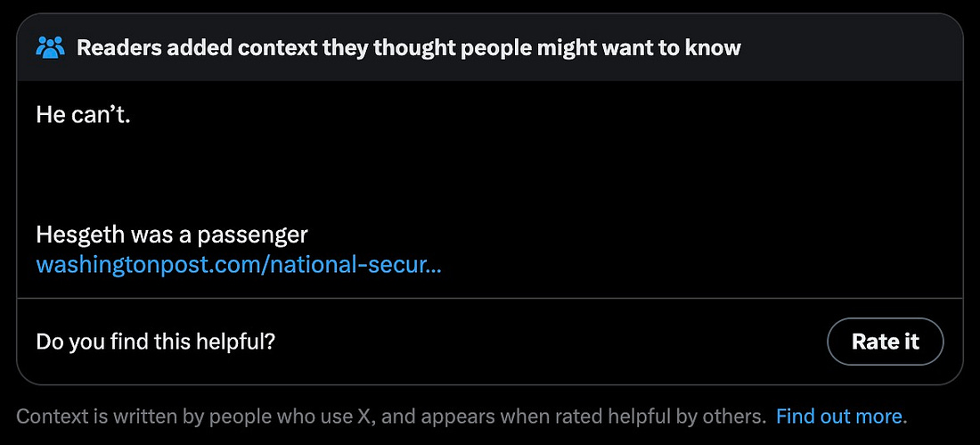Click the 'Hesgeth was a passenger' line
This screenshot has height=445, width=980.
click(171, 235)
